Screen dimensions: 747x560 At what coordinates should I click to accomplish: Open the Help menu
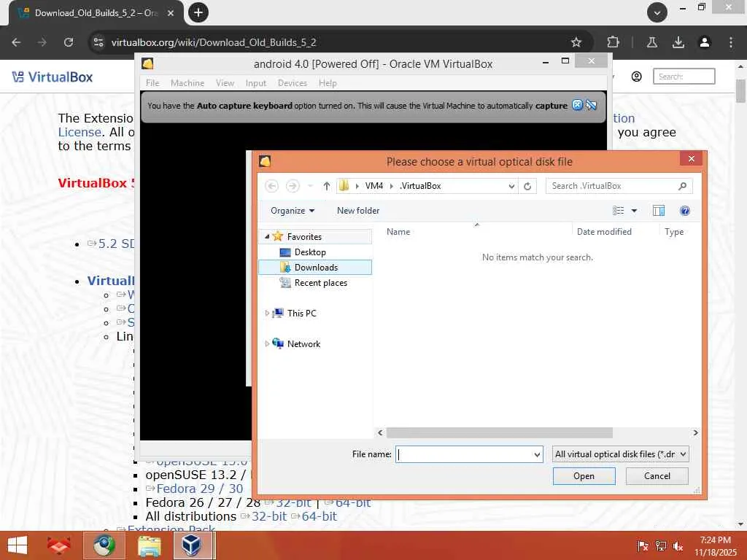pyautogui.click(x=328, y=83)
